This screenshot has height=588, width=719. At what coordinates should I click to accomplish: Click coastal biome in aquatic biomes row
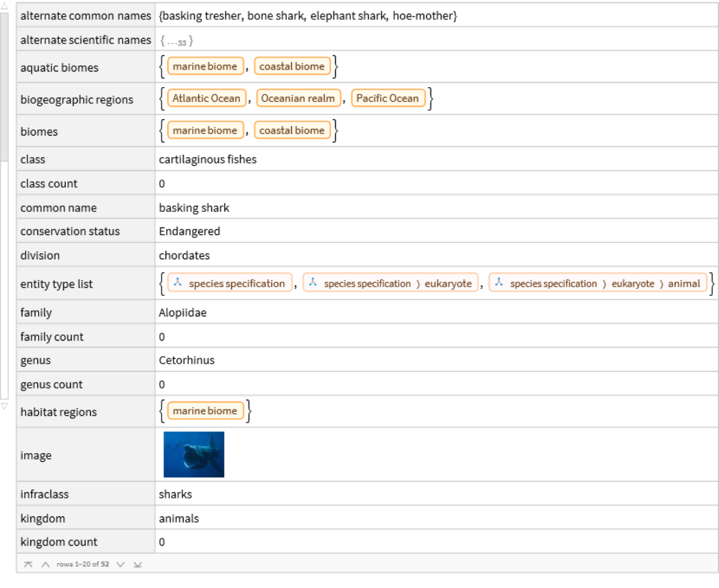coord(292,67)
